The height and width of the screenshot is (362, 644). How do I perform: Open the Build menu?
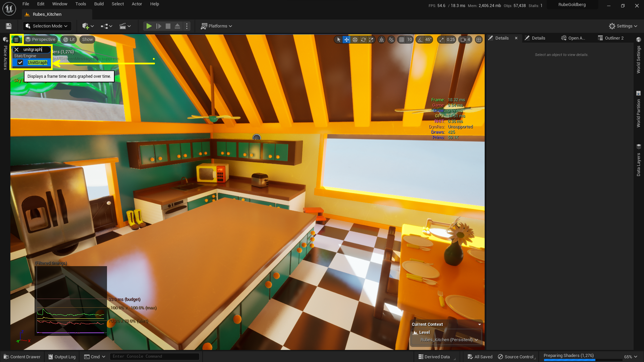pyautogui.click(x=99, y=4)
